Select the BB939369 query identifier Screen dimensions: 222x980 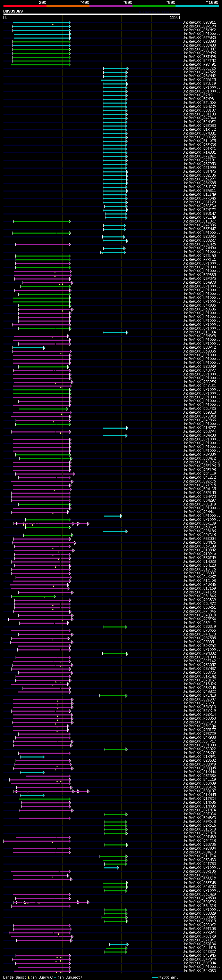tap(13, 11)
